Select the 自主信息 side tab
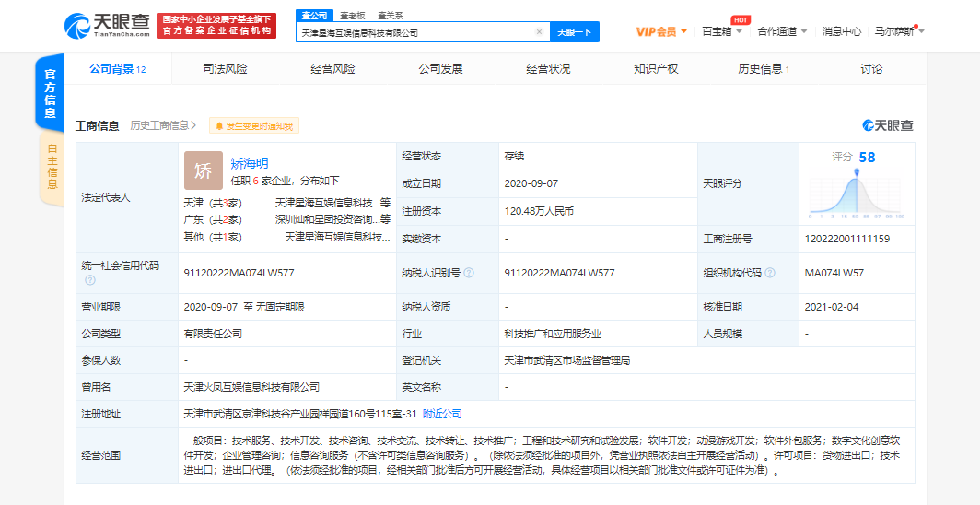The image size is (980, 505). pos(52,169)
